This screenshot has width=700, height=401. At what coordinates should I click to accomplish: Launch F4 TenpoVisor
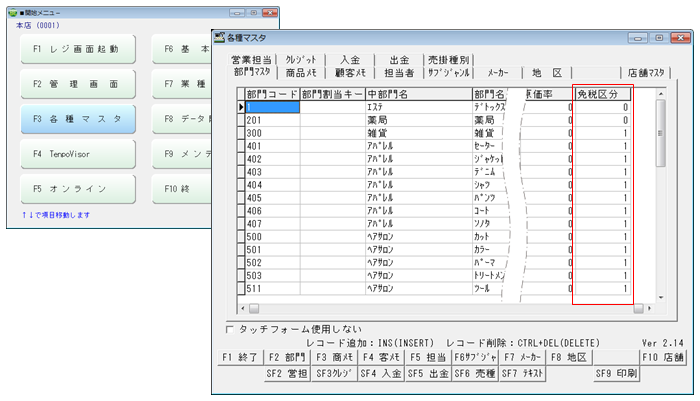77,154
